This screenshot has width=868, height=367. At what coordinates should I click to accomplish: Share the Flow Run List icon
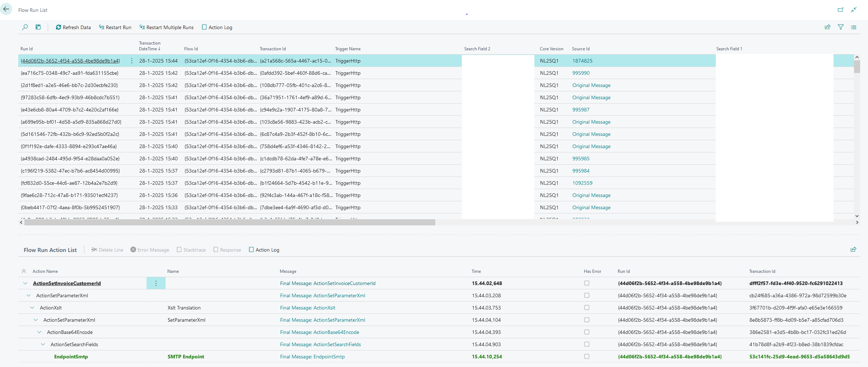(827, 27)
